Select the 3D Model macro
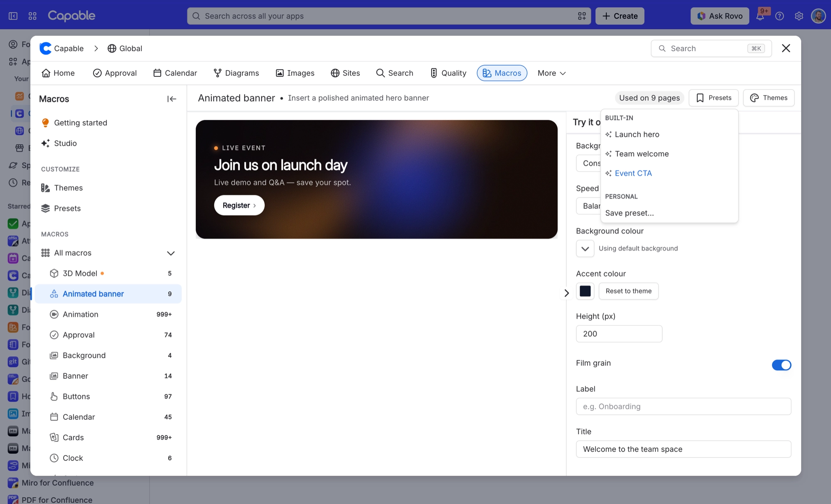 tap(108, 273)
